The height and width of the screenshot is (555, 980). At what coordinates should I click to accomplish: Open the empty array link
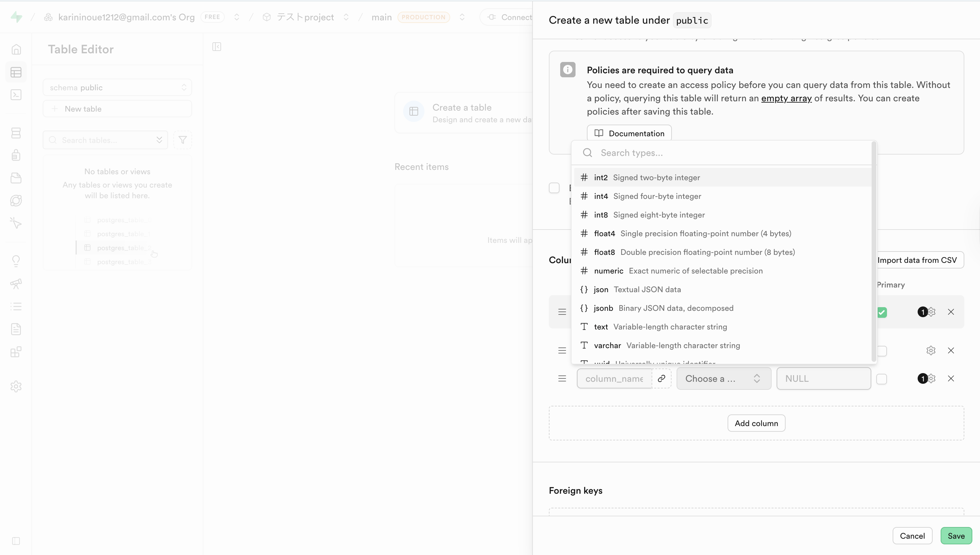tap(786, 98)
